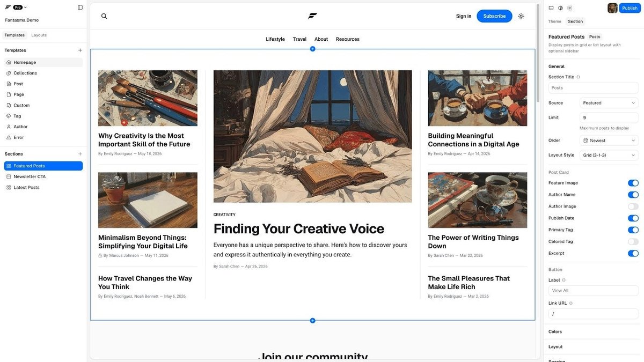
Task: Click the Fantasma app logo in the top left
Action: tap(8, 8)
